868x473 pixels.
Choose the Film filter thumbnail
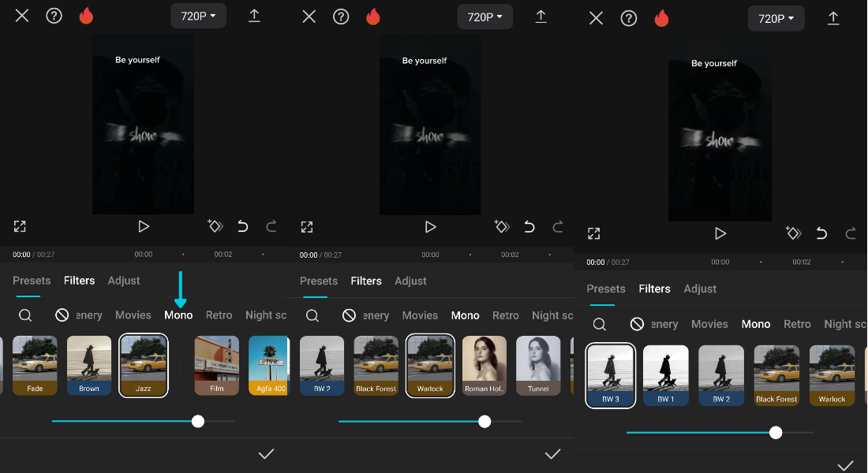point(216,365)
